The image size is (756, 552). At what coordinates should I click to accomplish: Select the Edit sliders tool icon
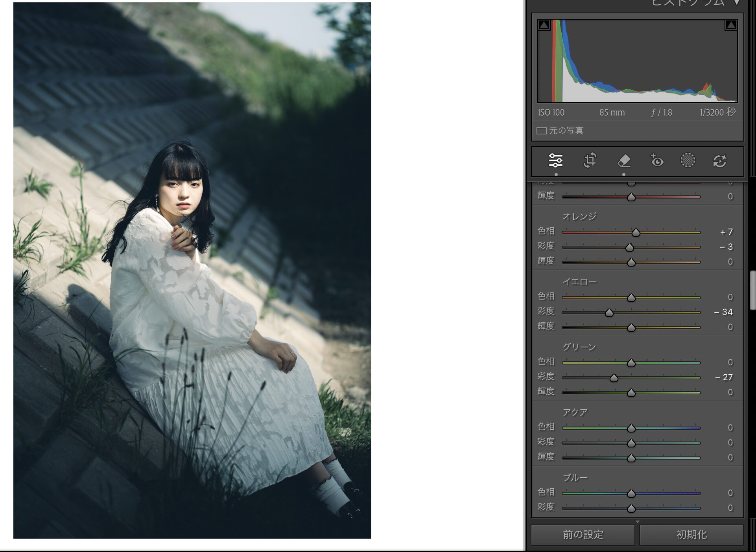point(555,160)
